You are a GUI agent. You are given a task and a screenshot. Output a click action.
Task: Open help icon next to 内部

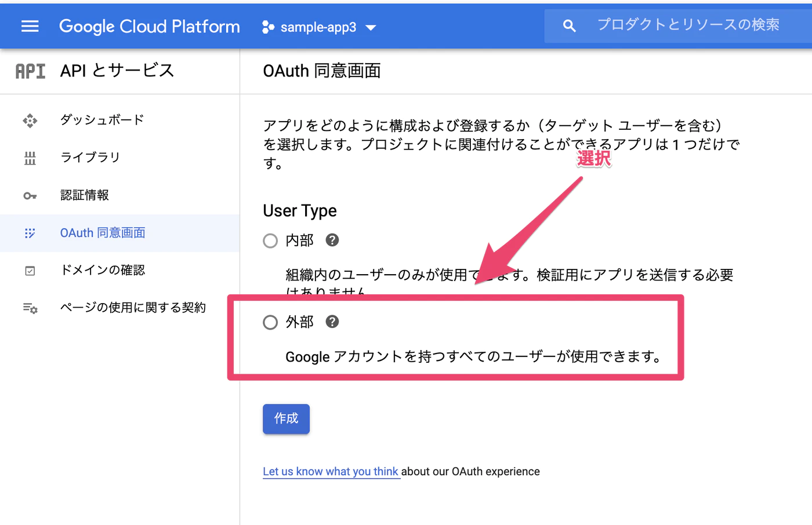332,240
